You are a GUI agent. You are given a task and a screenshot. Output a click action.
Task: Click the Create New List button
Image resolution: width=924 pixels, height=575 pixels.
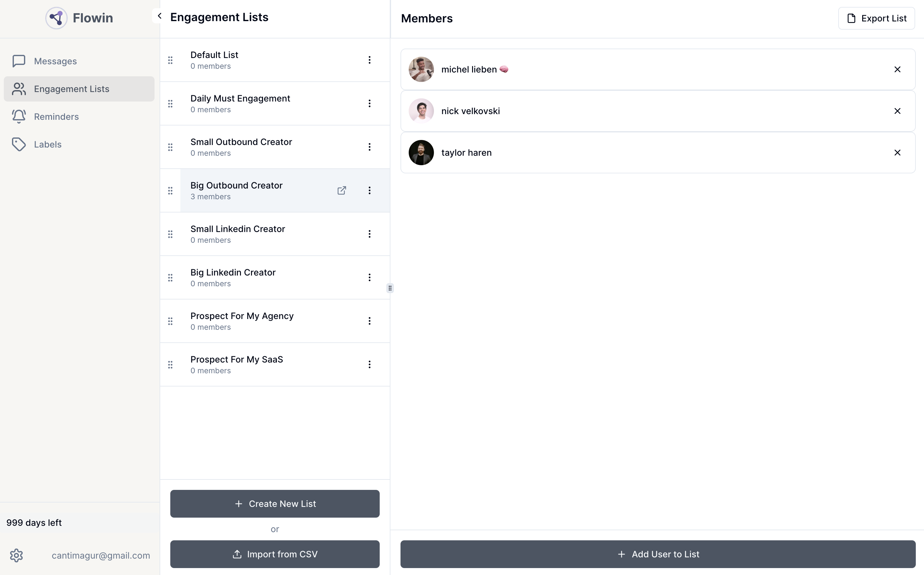[x=275, y=503]
